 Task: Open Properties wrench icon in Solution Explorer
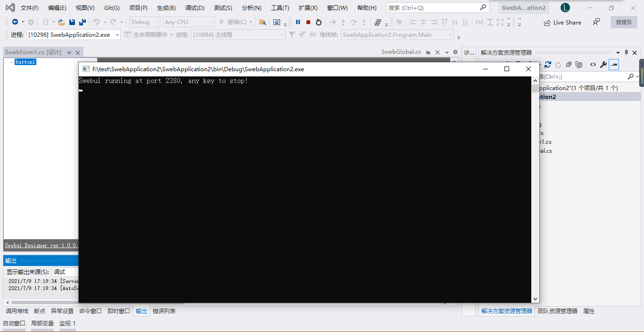[603, 65]
